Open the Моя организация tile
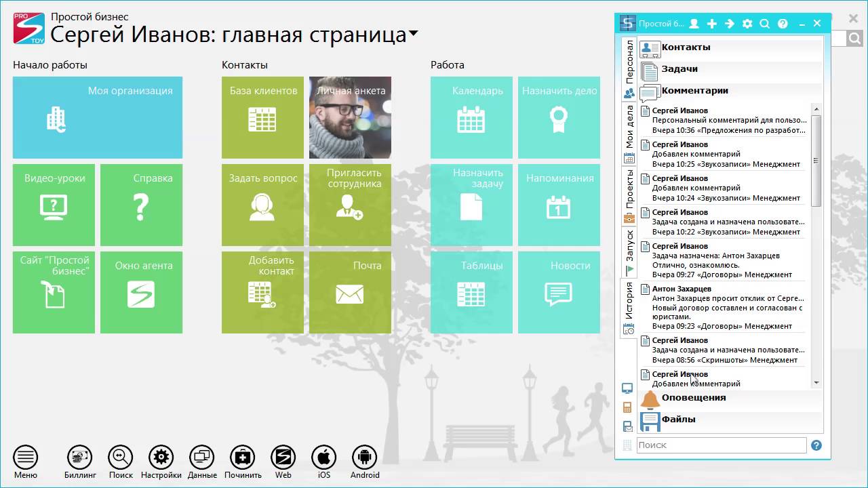 (x=98, y=117)
